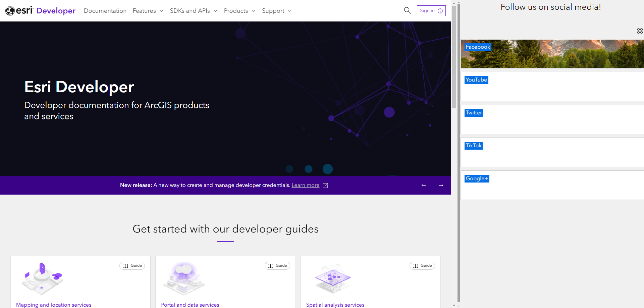
Task: Open Guide for Mapping and location services
Action: (x=132, y=265)
